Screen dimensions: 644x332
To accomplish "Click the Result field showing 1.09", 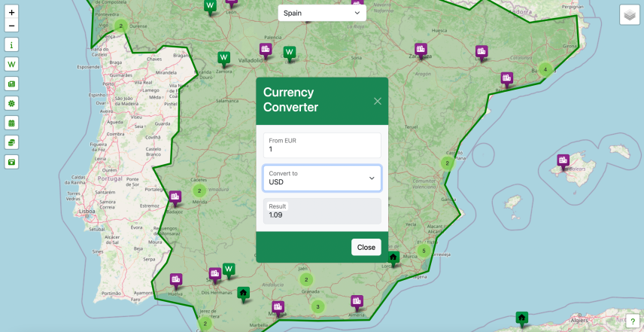I will [x=322, y=211].
